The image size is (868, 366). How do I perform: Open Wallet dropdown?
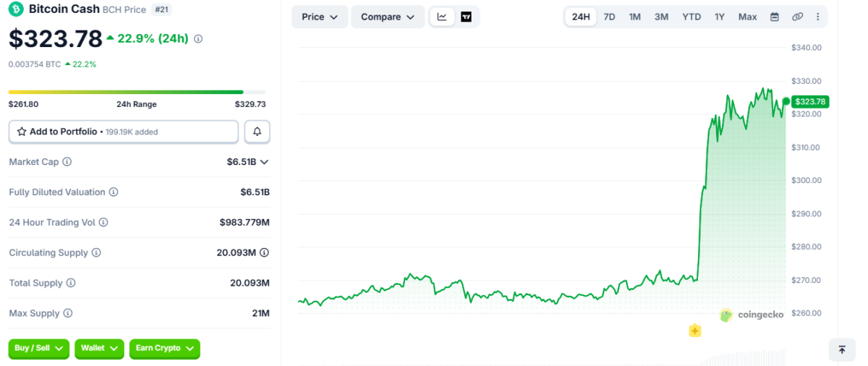(100, 348)
